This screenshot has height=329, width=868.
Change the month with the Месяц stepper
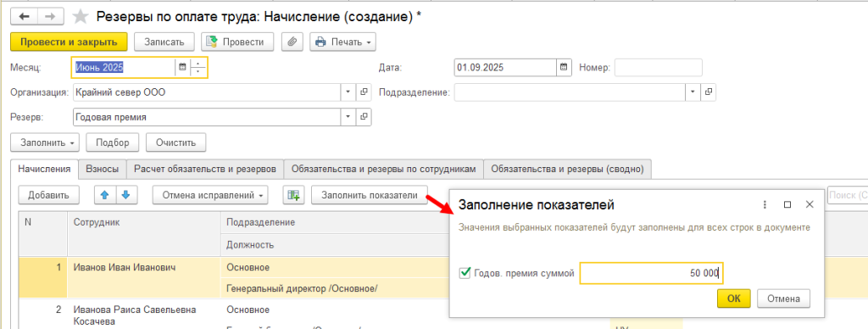tap(198, 68)
